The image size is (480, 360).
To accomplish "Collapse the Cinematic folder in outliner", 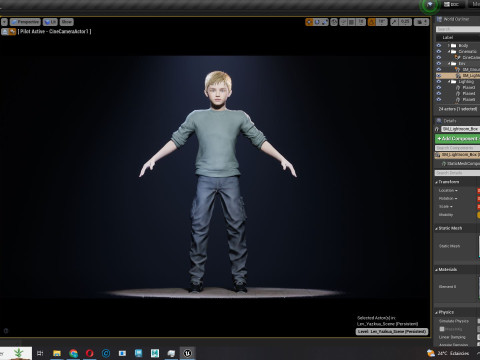I will [449, 52].
